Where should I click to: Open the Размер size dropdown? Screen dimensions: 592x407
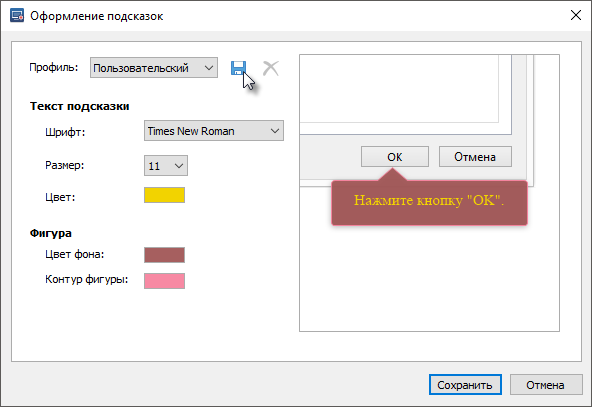[x=166, y=165]
